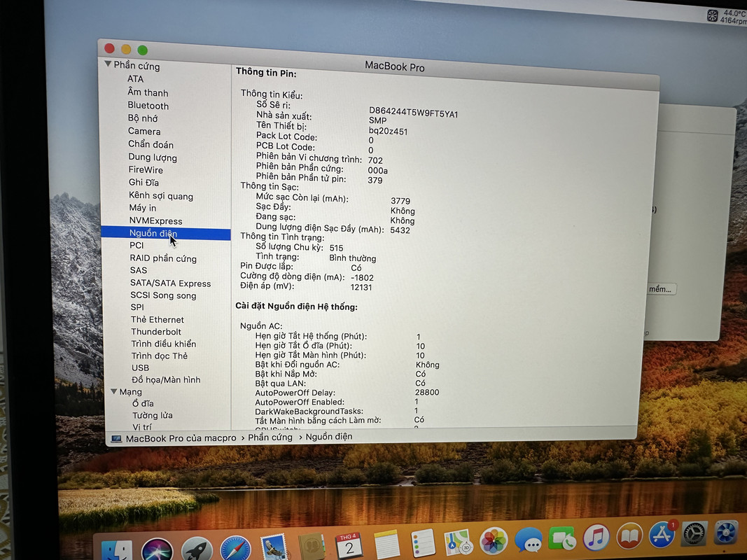The width and height of the screenshot is (747, 560).
Task: Select Chẩn đoán diagnostics item
Action: click(151, 144)
